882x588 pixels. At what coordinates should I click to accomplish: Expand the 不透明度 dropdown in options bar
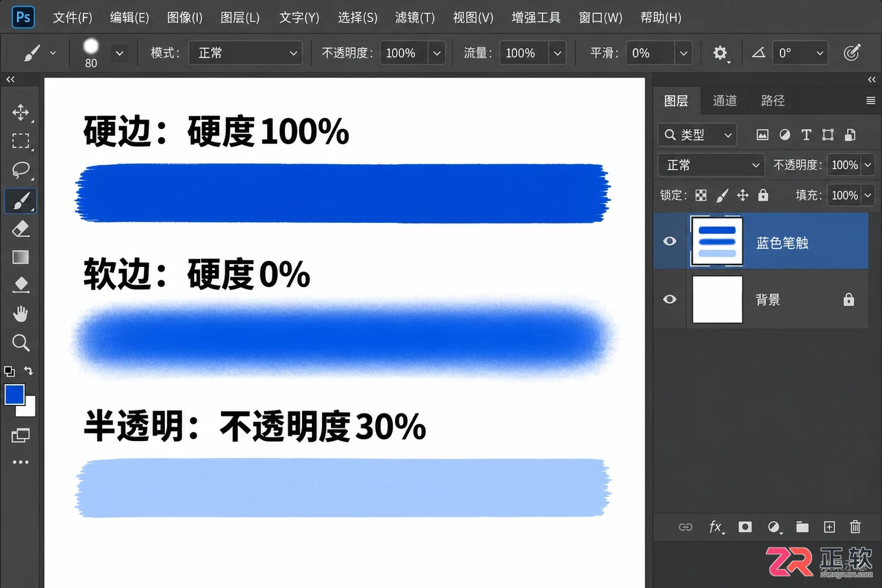437,53
